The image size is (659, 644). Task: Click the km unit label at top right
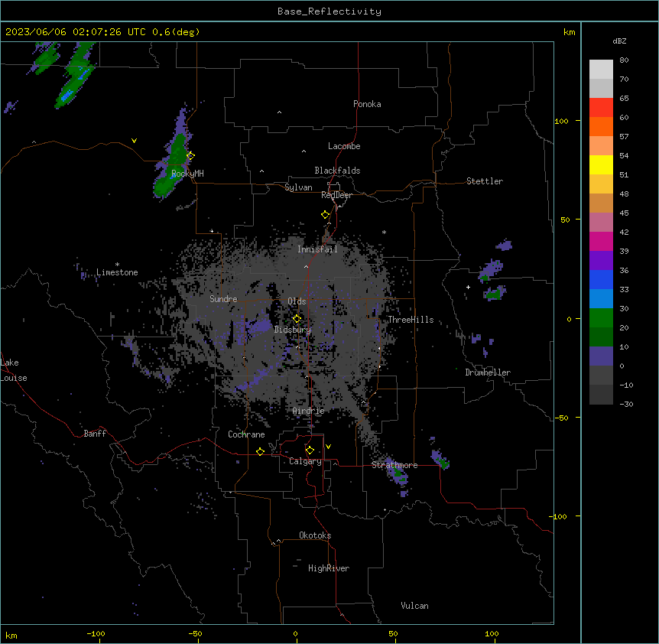(570, 32)
